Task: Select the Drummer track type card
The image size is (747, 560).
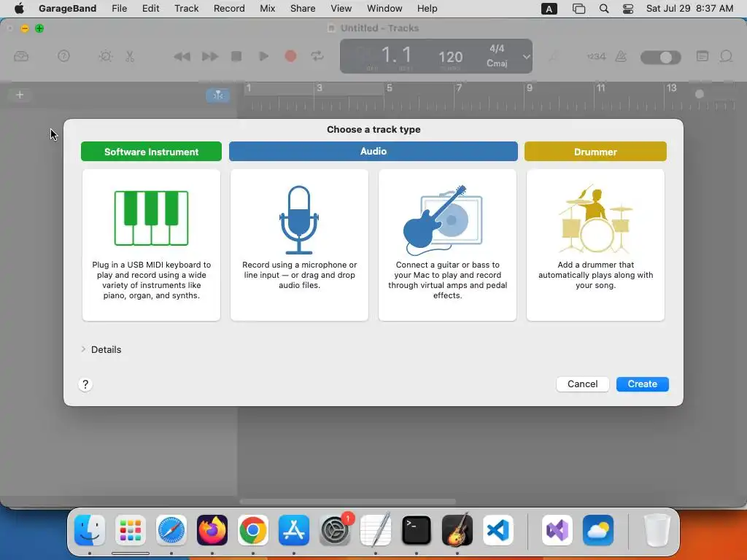Action: (x=595, y=245)
